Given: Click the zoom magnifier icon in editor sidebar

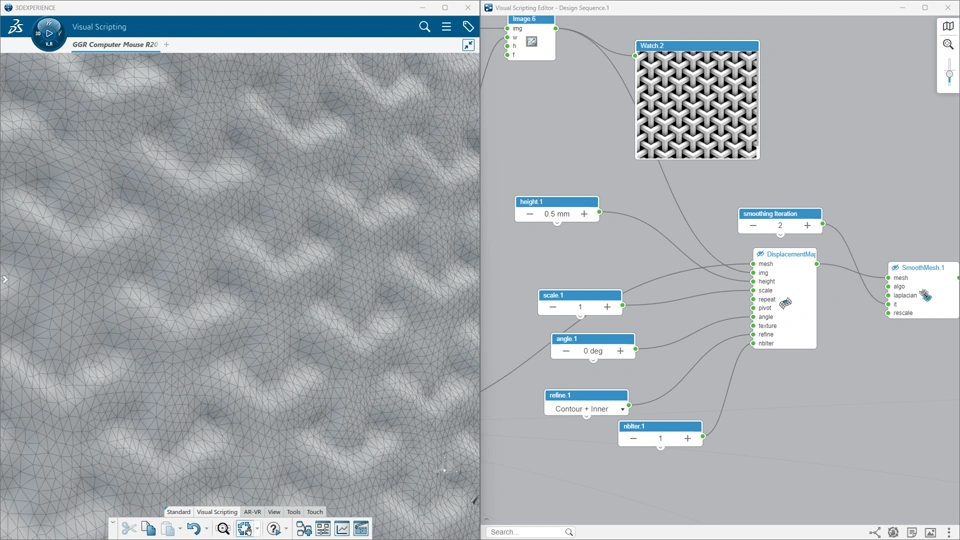Looking at the screenshot, I should 948,44.
